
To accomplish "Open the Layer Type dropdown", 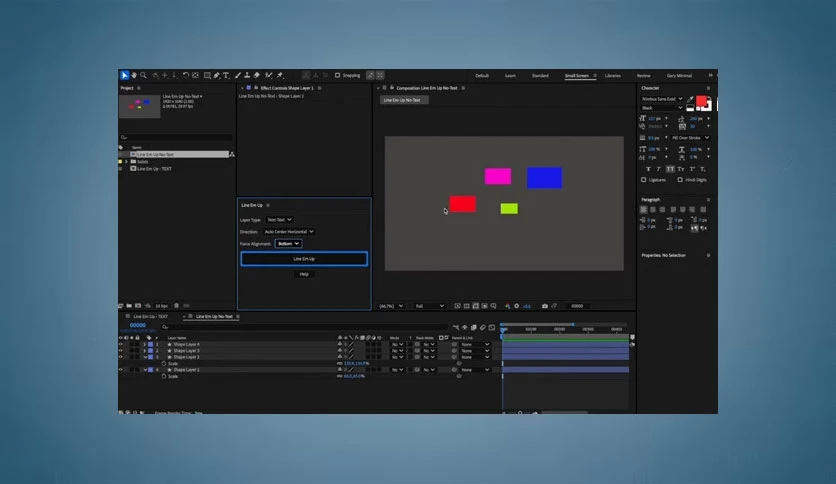I will [x=279, y=220].
